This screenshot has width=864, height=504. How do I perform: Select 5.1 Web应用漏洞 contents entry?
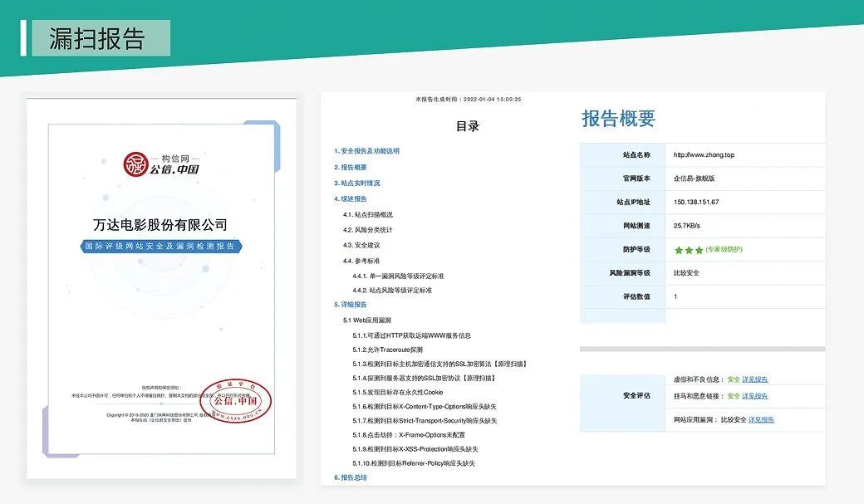[366, 320]
